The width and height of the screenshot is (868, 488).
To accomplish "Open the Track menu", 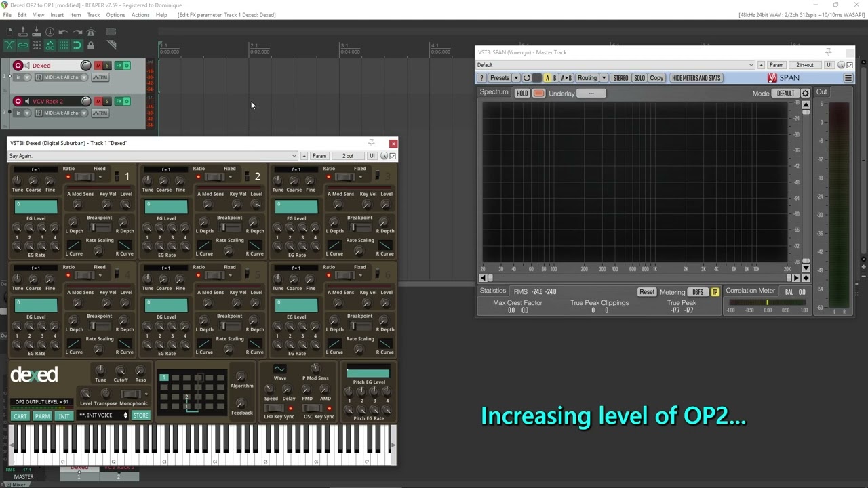I will click(x=94, y=14).
